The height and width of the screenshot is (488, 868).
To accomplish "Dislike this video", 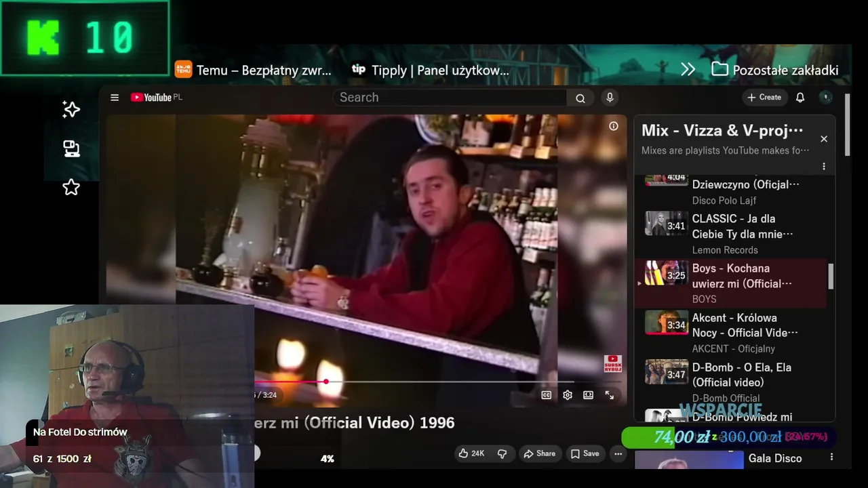I will [502, 453].
